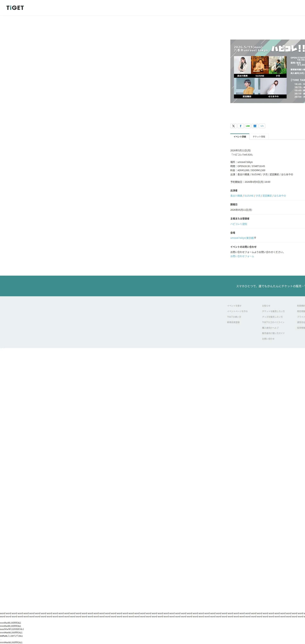Click the 場所：unravel tokyo line
Image resolution: width=305 pixels, height=644 pixels.
[241, 162]
